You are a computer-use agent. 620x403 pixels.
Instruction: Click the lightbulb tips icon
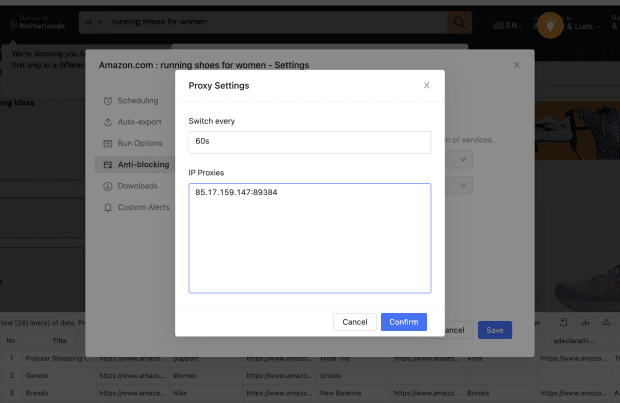(x=550, y=25)
